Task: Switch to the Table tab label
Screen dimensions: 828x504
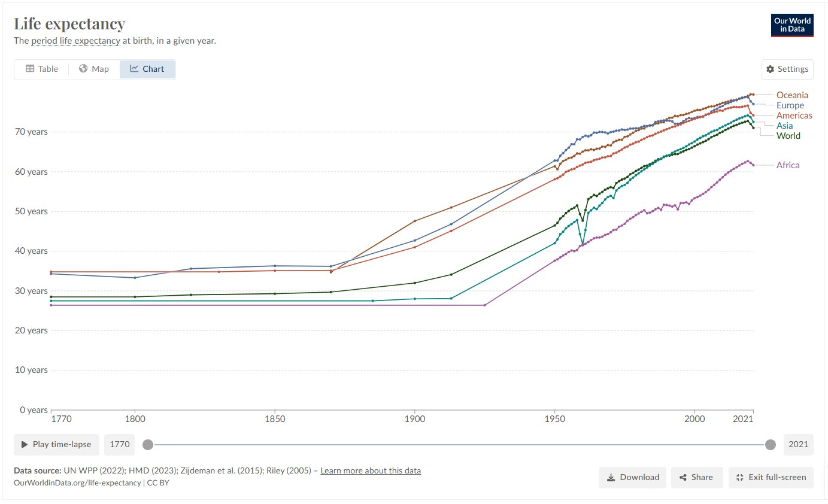Action: click(x=48, y=69)
